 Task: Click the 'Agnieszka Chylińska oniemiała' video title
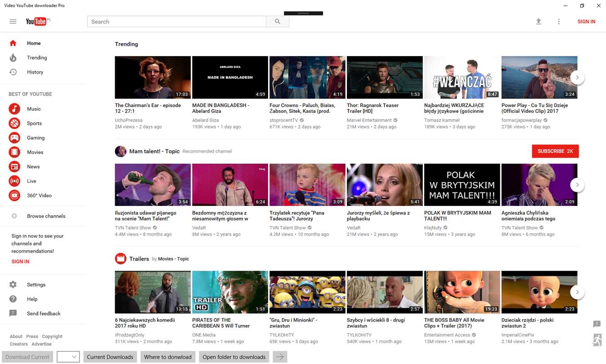pyautogui.click(x=529, y=216)
